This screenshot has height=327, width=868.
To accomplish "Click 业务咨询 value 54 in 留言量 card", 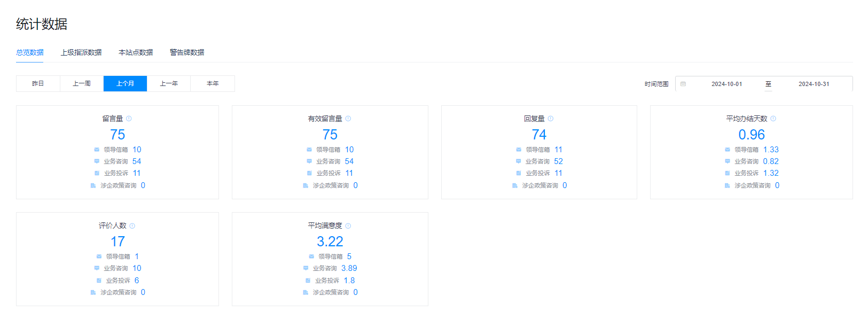I will tap(137, 161).
